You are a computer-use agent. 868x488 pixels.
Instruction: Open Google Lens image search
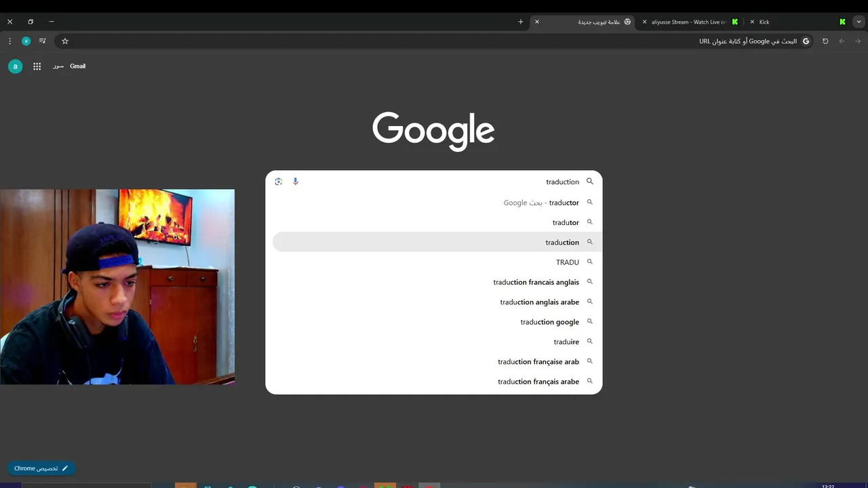279,182
